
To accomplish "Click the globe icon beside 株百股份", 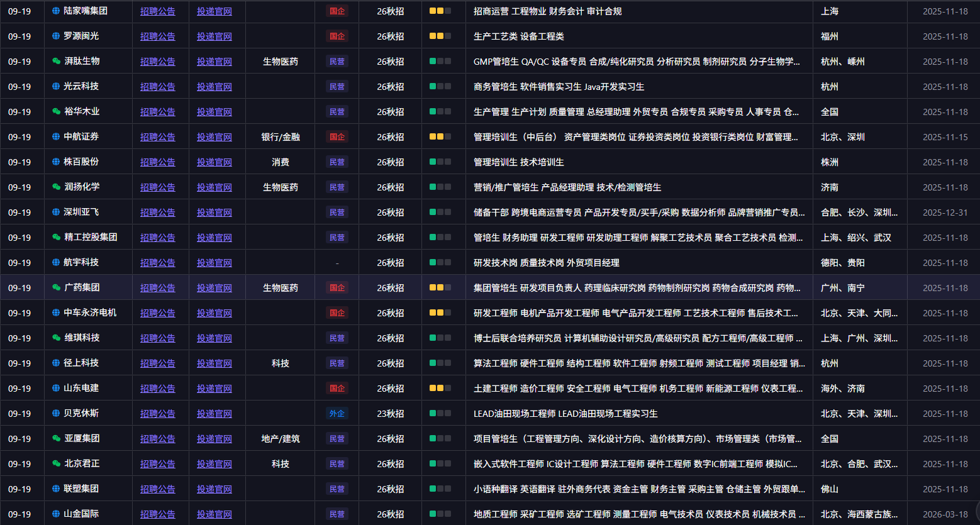I will pyautogui.click(x=56, y=162).
